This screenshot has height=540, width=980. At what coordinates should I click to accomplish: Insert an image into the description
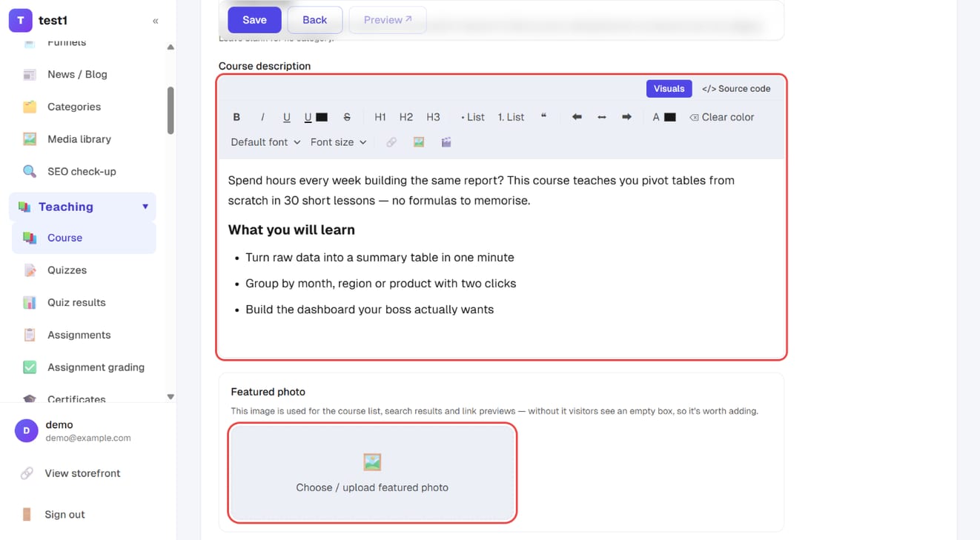pos(419,142)
